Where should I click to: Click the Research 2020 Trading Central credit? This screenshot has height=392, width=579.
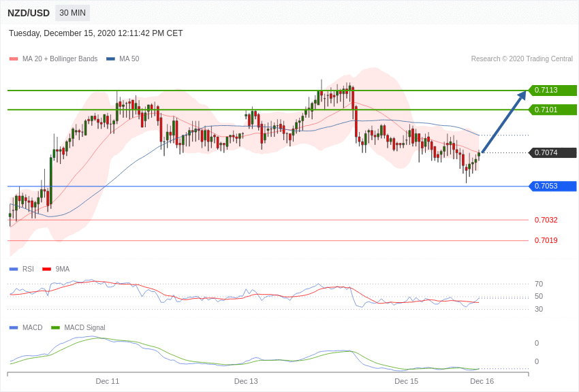[522, 59]
